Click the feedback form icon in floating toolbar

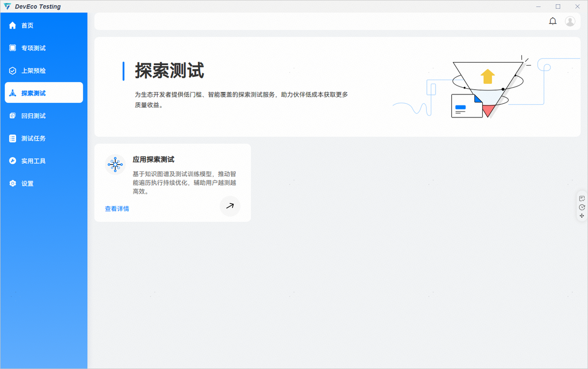tap(582, 198)
